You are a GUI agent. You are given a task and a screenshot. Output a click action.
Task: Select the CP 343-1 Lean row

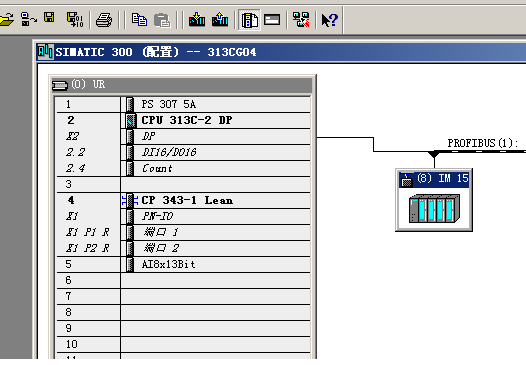pos(183,200)
